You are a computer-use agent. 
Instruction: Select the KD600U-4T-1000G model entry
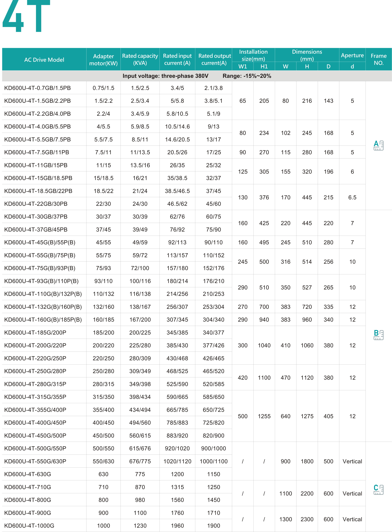point(29,526)
